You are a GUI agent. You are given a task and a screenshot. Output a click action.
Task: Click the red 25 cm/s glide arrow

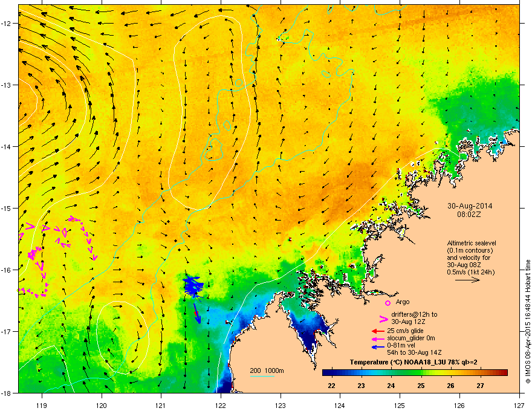(378, 331)
